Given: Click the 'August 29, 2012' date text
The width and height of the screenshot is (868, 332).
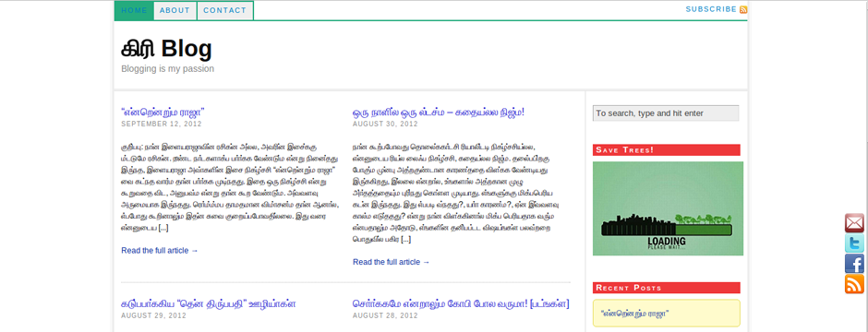Looking at the screenshot, I should 154,315.
